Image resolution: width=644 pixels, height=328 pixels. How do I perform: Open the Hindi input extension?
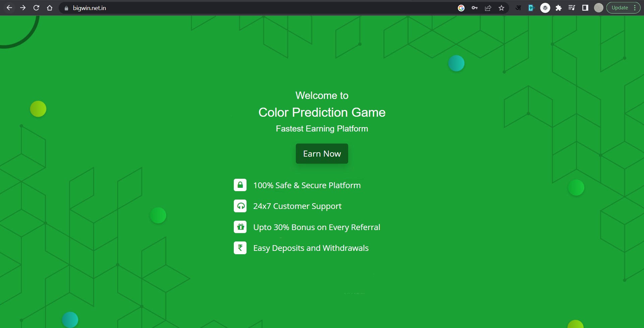(518, 8)
